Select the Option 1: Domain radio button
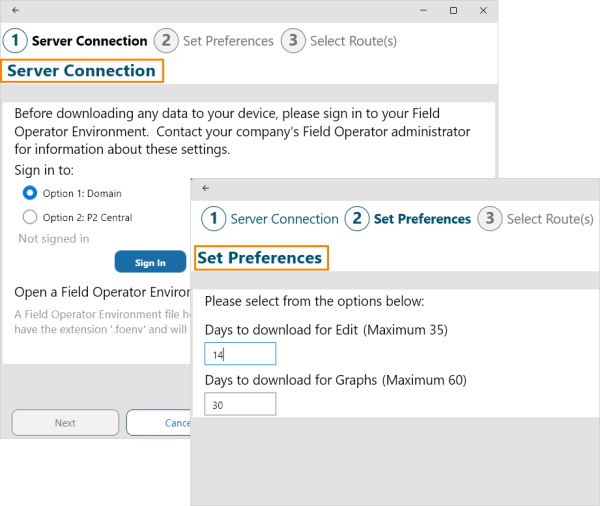The height and width of the screenshot is (506, 600). 30,193
